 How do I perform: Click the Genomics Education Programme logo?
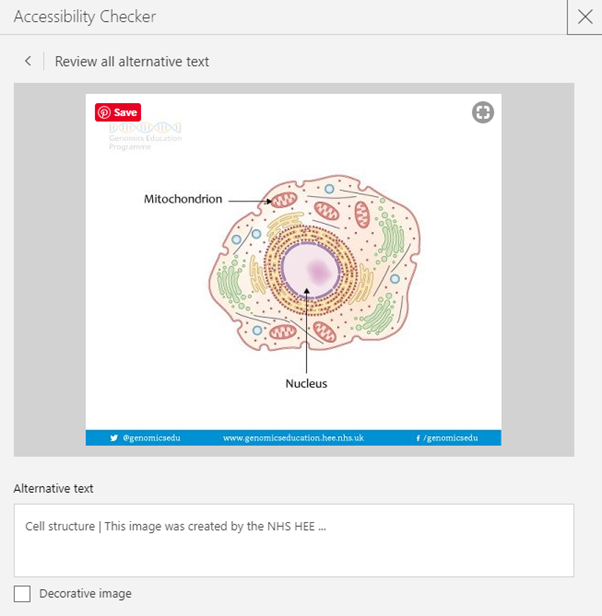pos(145,136)
